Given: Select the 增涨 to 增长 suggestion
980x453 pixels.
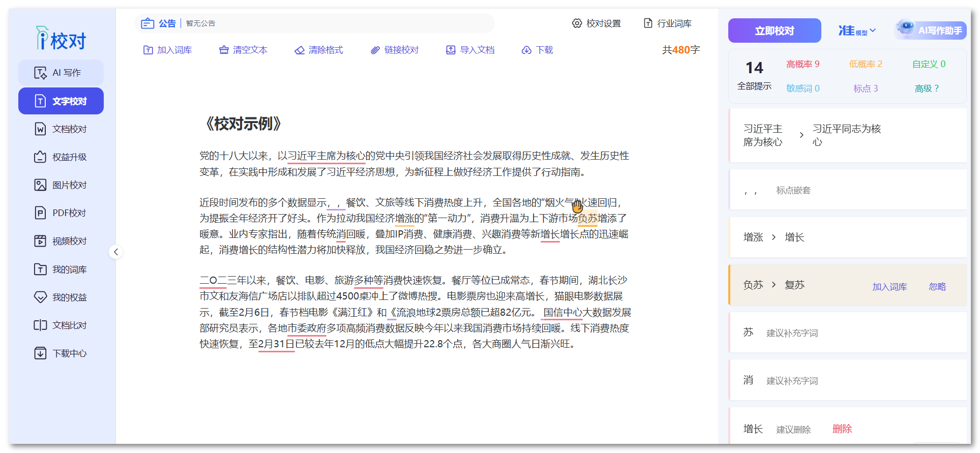Looking at the screenshot, I should coord(773,237).
